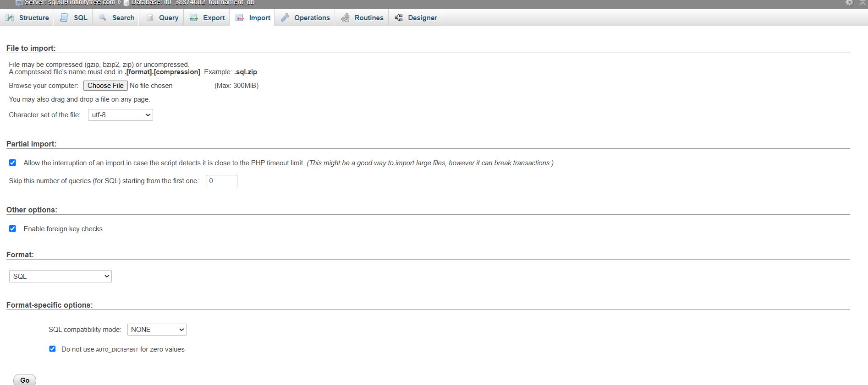Click the Operations wrench icon
This screenshot has width=868, height=385.
click(285, 17)
